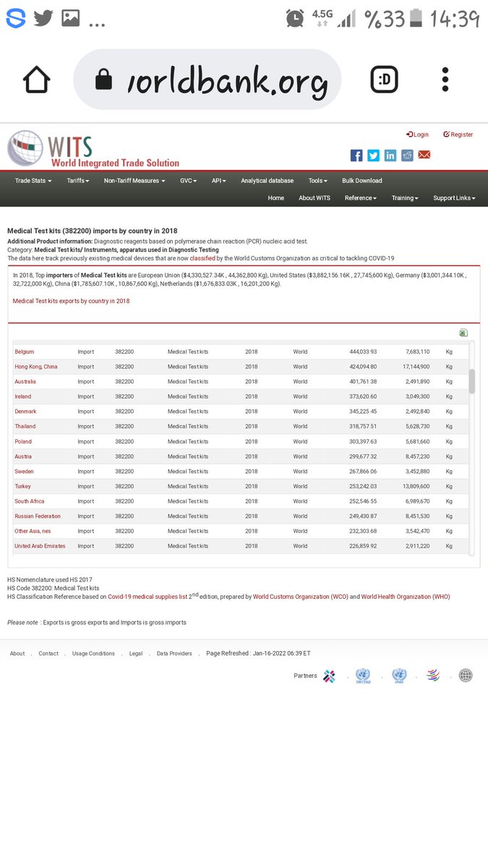Click the Legal footer link

(x=136, y=654)
